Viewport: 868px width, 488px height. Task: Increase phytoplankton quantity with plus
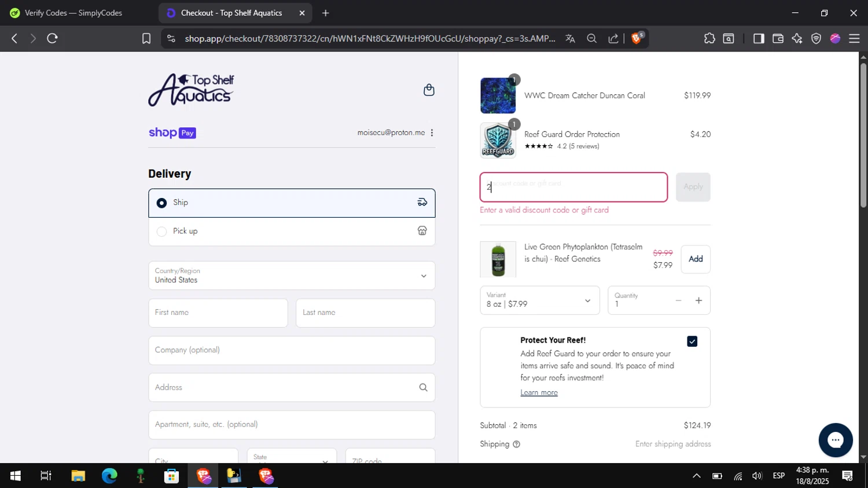pyautogui.click(x=698, y=300)
